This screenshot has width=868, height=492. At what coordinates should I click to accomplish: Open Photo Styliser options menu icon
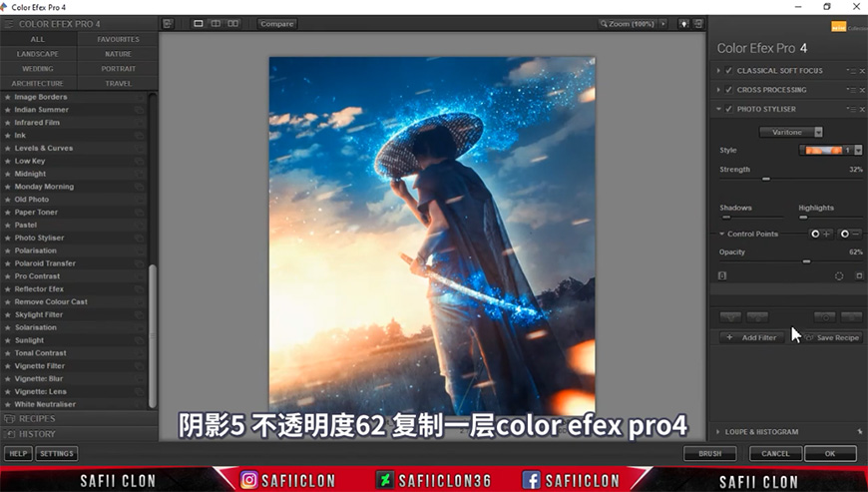coord(851,109)
